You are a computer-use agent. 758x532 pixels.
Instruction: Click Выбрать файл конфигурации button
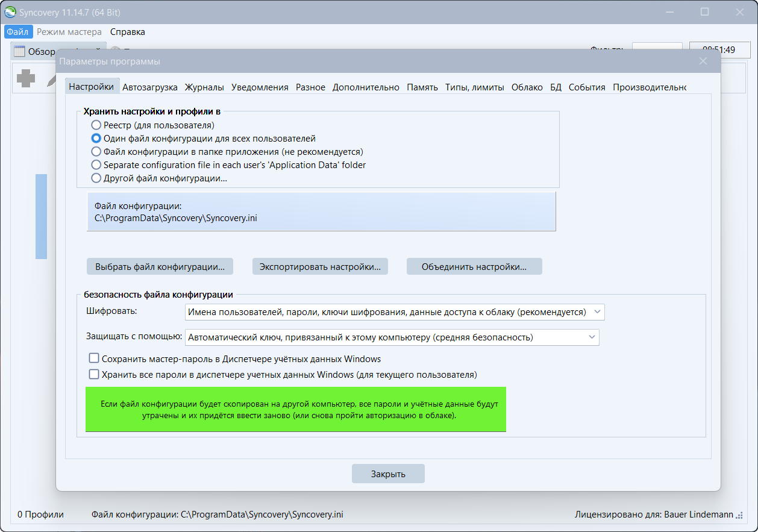click(x=160, y=266)
